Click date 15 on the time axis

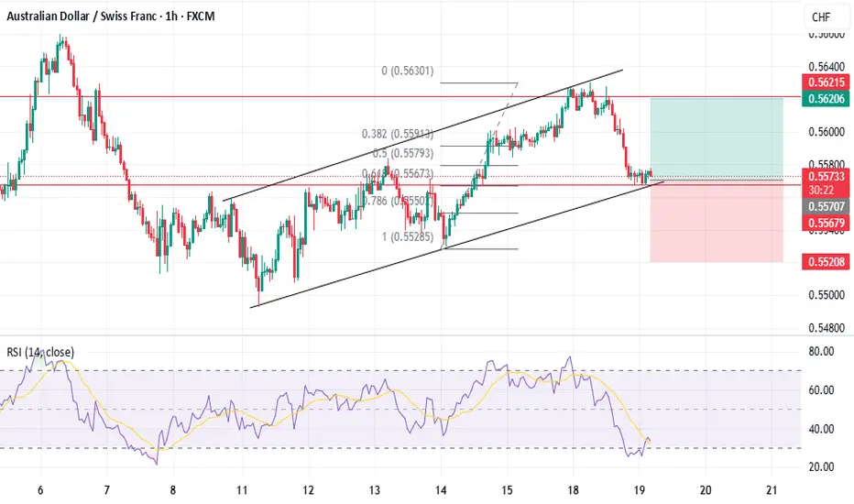point(507,490)
